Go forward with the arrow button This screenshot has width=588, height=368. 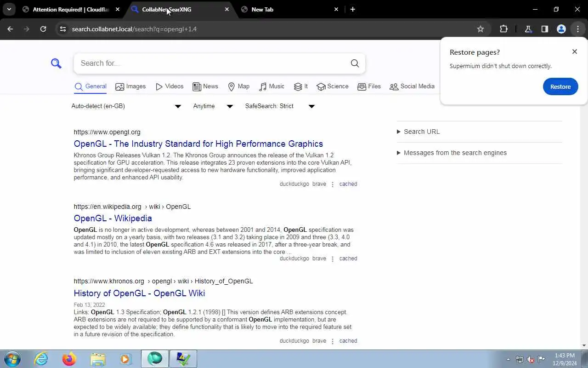point(27,29)
